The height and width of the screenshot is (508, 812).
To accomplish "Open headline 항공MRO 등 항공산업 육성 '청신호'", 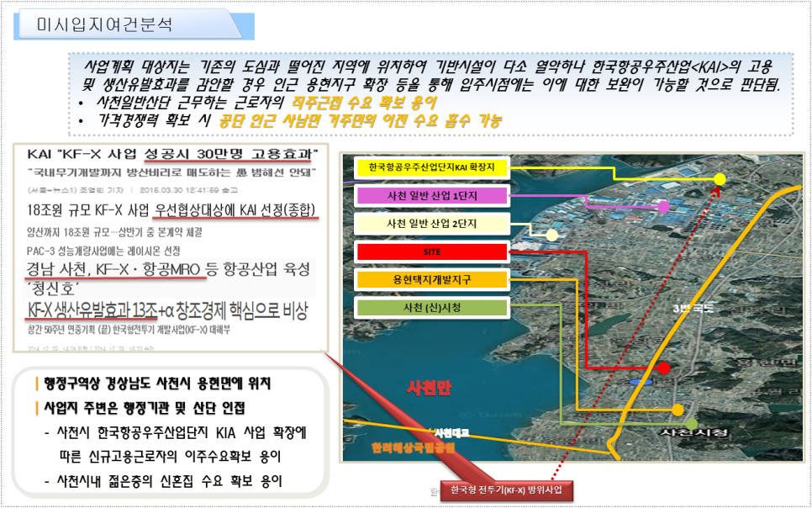I will [x=168, y=278].
